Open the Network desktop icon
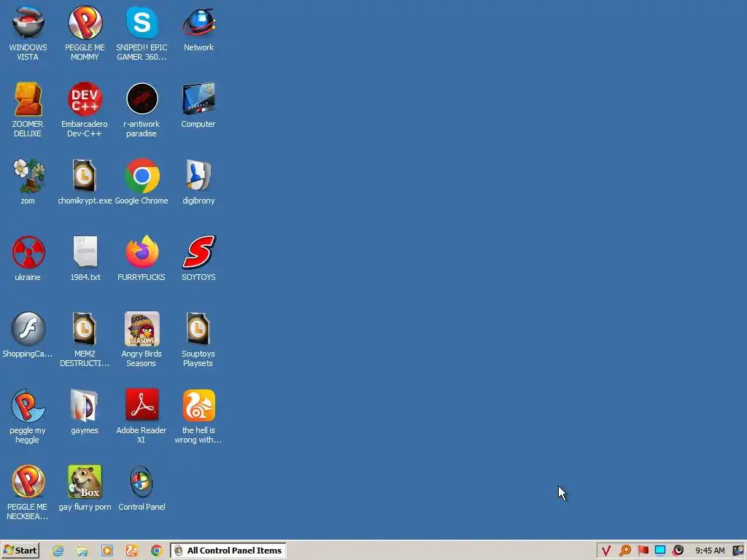747x560 pixels. pyautogui.click(x=198, y=28)
